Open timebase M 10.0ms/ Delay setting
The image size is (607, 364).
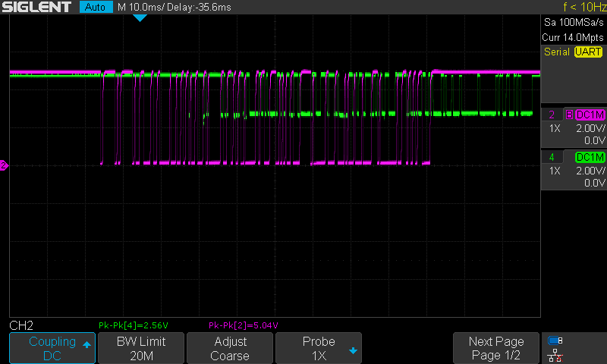pos(175,7)
